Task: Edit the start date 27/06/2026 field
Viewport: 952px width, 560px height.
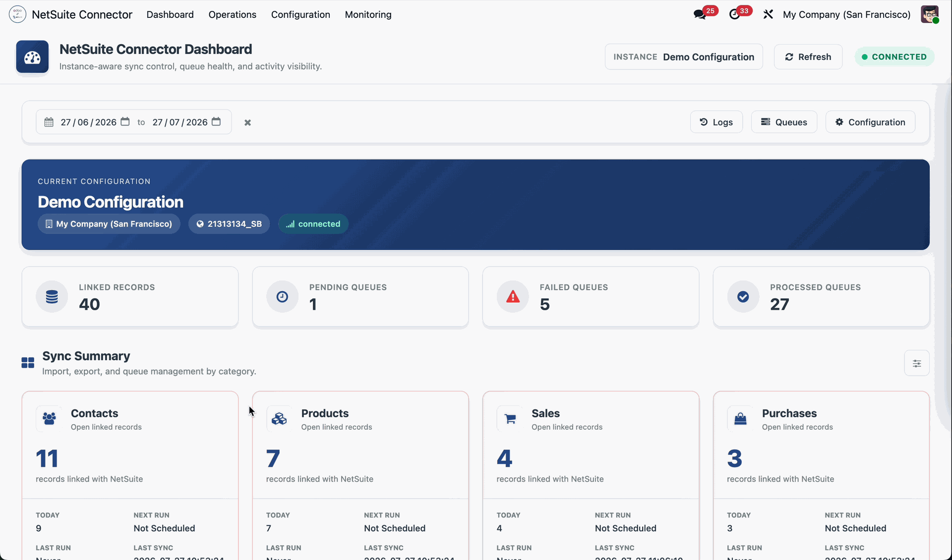Action: pyautogui.click(x=89, y=122)
